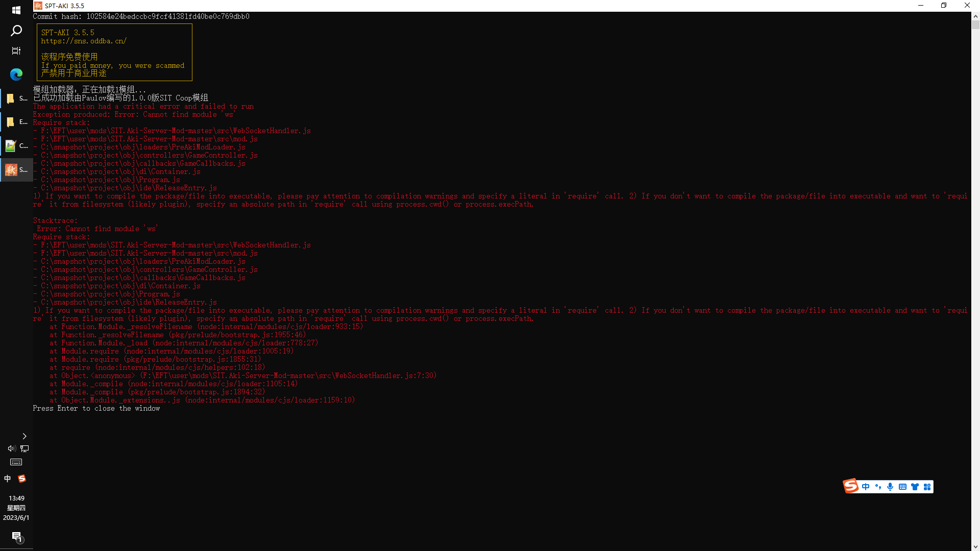Click the console vertical scrollbar down arrow
Image resolution: width=980 pixels, height=551 pixels.
pyautogui.click(x=975, y=547)
